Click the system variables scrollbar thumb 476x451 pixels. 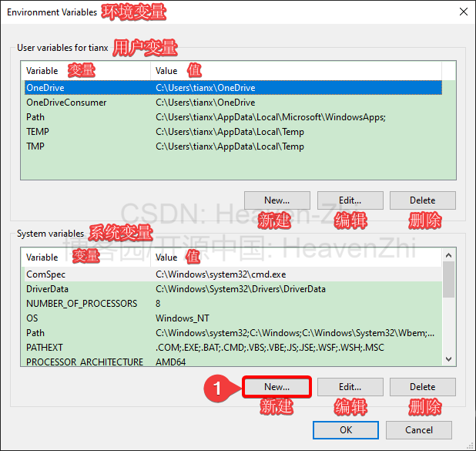(x=449, y=280)
